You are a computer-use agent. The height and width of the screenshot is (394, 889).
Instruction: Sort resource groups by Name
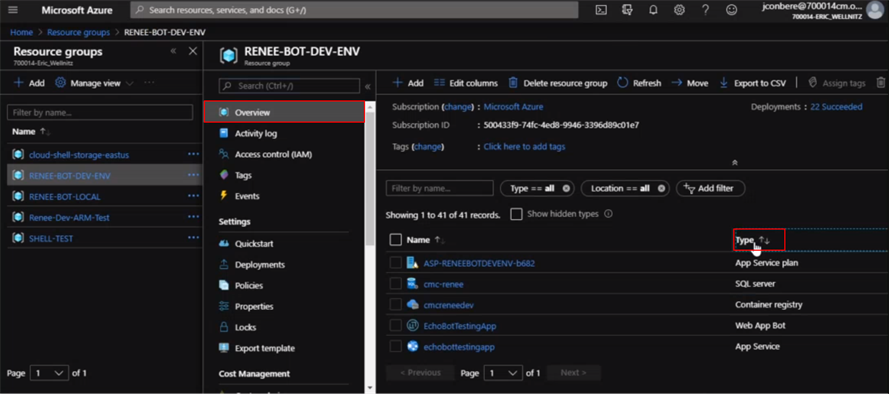[x=32, y=132]
